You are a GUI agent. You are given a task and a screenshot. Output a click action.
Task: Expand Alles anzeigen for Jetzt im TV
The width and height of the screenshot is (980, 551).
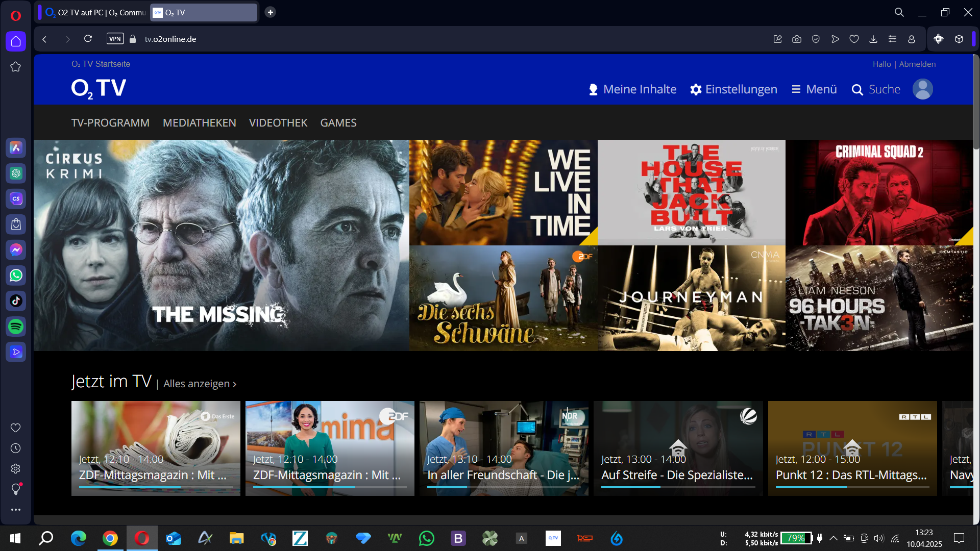[x=200, y=384]
